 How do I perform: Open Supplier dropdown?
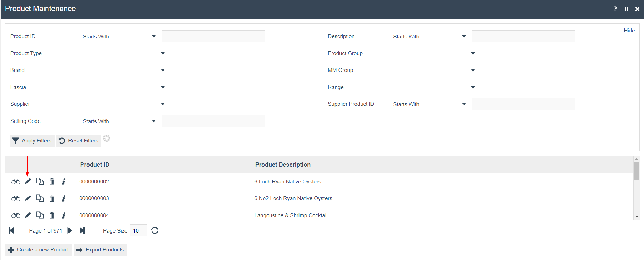click(124, 104)
